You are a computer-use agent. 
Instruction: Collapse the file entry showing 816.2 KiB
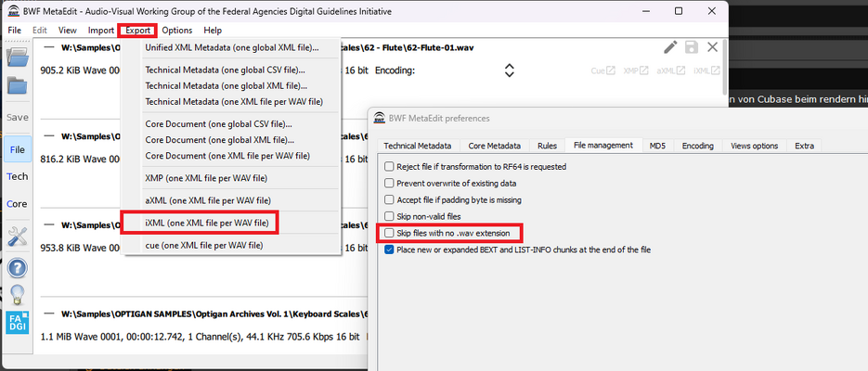[50, 135]
